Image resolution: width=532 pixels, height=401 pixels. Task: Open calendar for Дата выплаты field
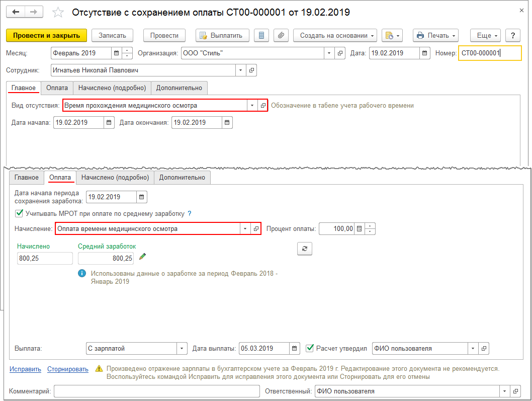[295, 348]
